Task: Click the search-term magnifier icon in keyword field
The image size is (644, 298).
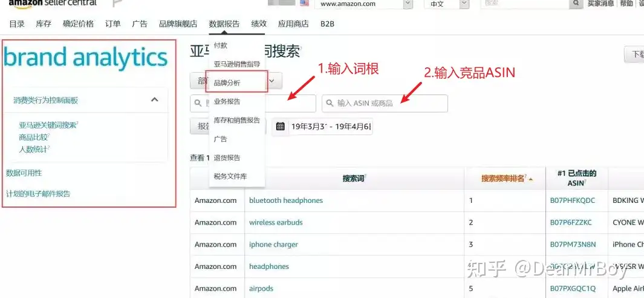Action: (199, 104)
